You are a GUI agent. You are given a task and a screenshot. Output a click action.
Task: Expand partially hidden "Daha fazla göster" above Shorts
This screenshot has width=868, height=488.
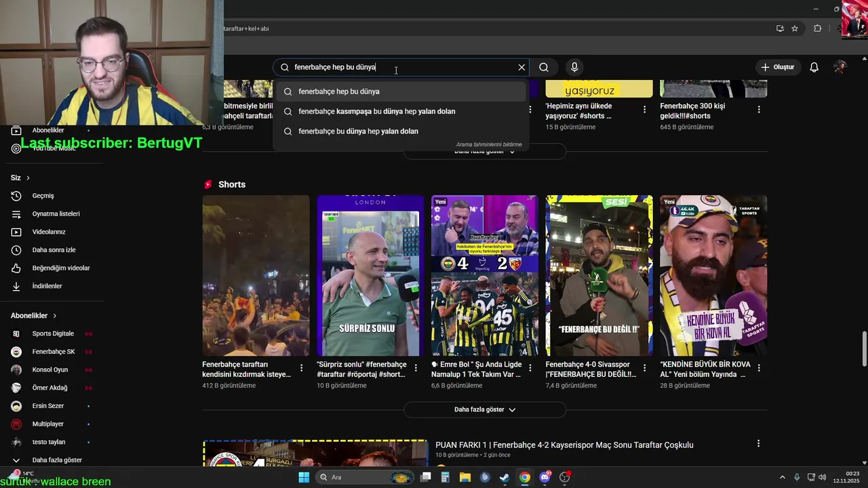pyautogui.click(x=485, y=152)
